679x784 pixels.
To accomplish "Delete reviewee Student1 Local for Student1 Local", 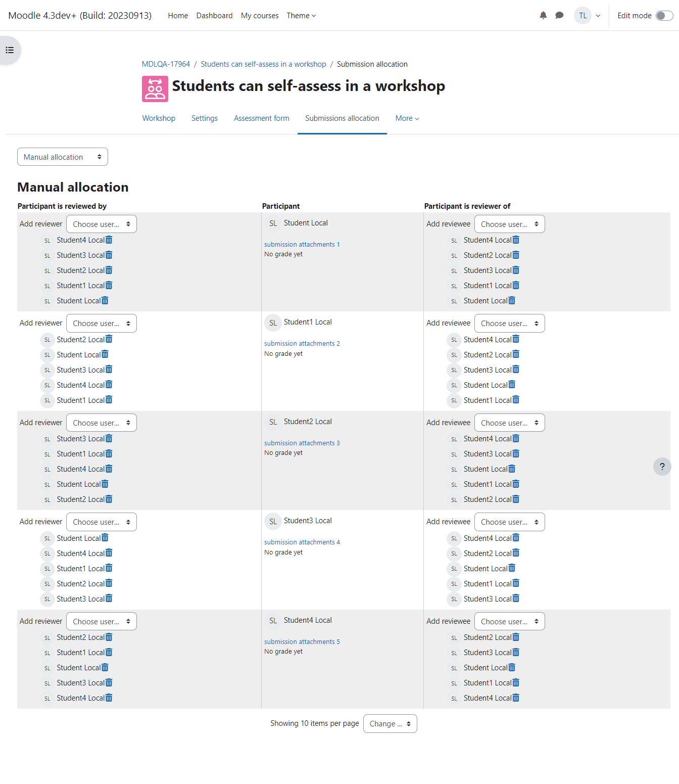I will point(516,400).
